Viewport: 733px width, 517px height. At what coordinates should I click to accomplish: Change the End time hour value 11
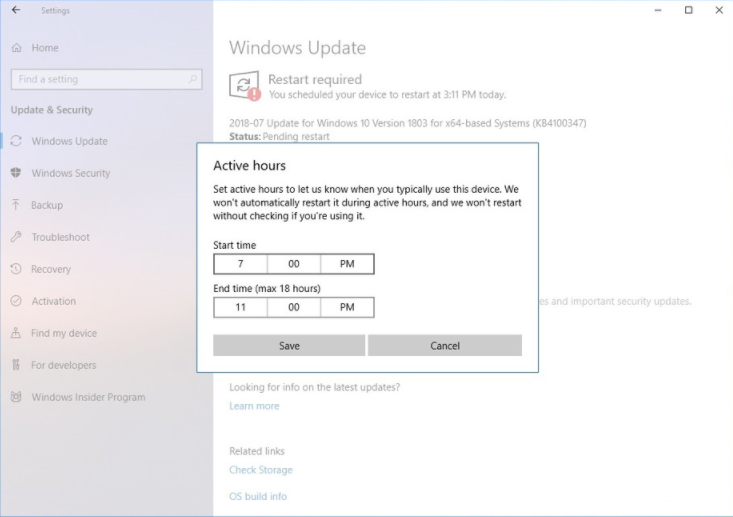240,307
